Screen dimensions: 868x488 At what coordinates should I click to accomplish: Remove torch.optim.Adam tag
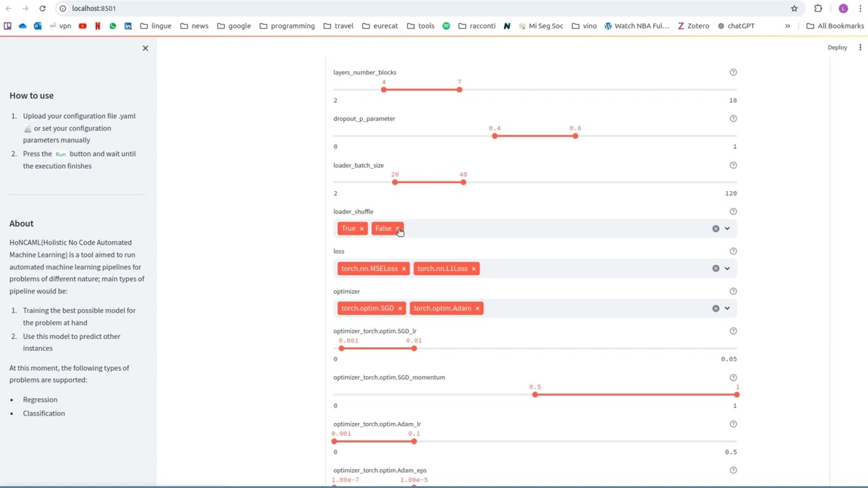[x=477, y=308]
